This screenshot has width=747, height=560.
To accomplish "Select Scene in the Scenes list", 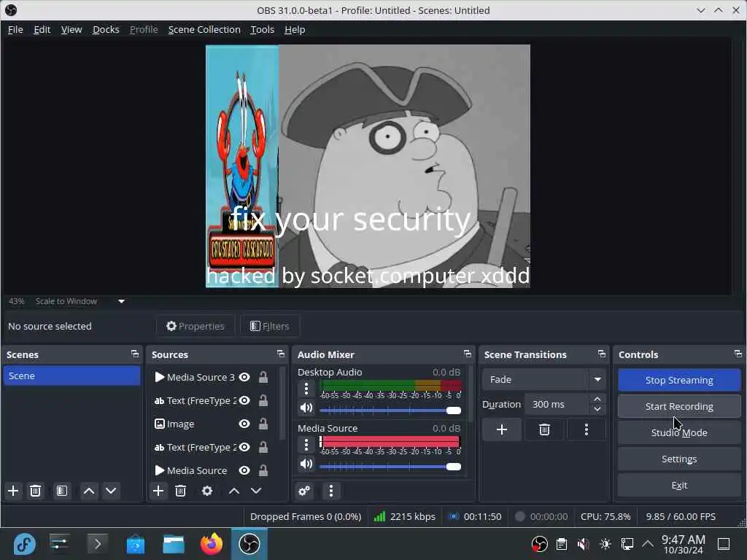I will (x=71, y=376).
